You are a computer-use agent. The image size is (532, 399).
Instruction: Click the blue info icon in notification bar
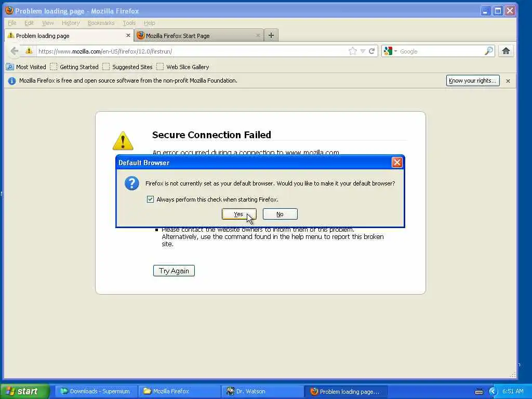click(12, 81)
